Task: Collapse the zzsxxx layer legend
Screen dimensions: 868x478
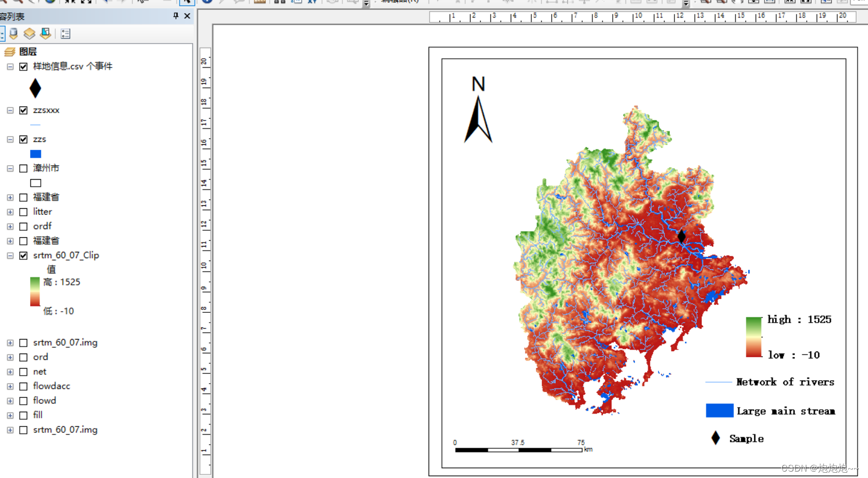Action: click(x=10, y=110)
